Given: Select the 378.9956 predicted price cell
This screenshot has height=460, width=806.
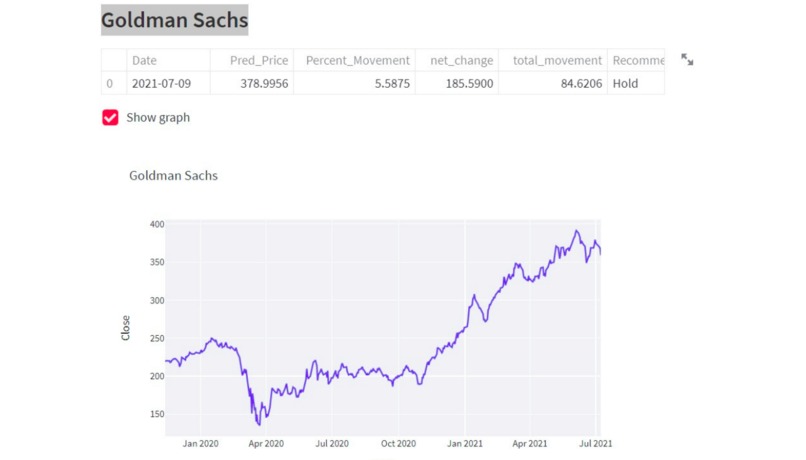Looking at the screenshot, I should [x=252, y=83].
